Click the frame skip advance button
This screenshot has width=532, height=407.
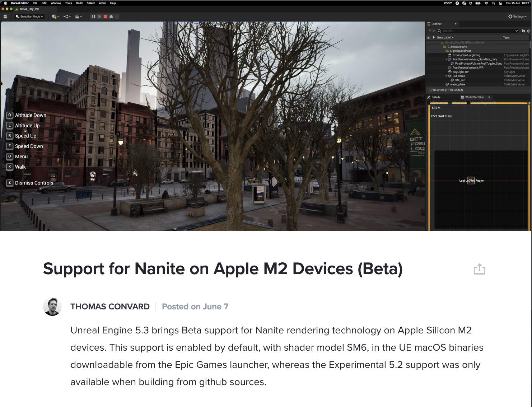[x=99, y=17]
